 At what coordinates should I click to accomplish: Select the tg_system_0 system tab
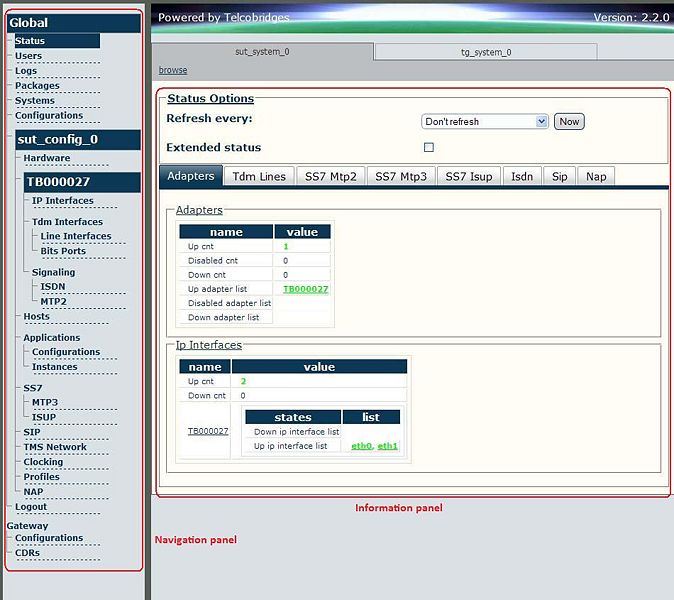[x=486, y=52]
